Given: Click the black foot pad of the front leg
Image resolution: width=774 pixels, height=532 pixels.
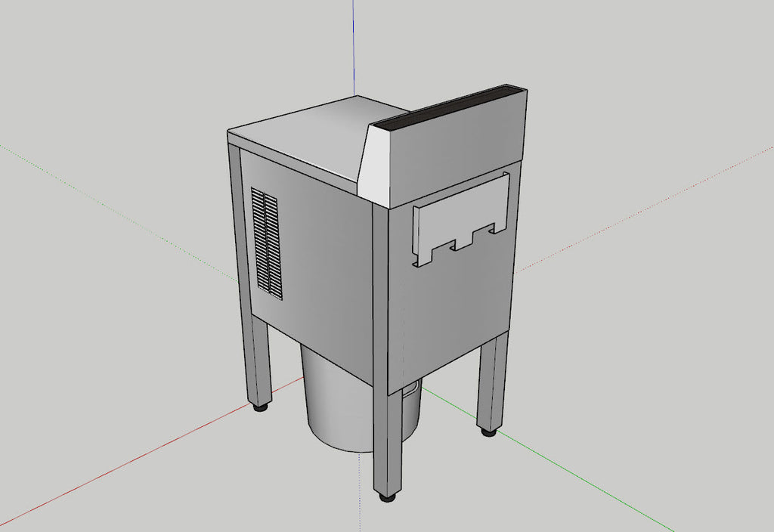Looking at the screenshot, I should coord(385,499).
